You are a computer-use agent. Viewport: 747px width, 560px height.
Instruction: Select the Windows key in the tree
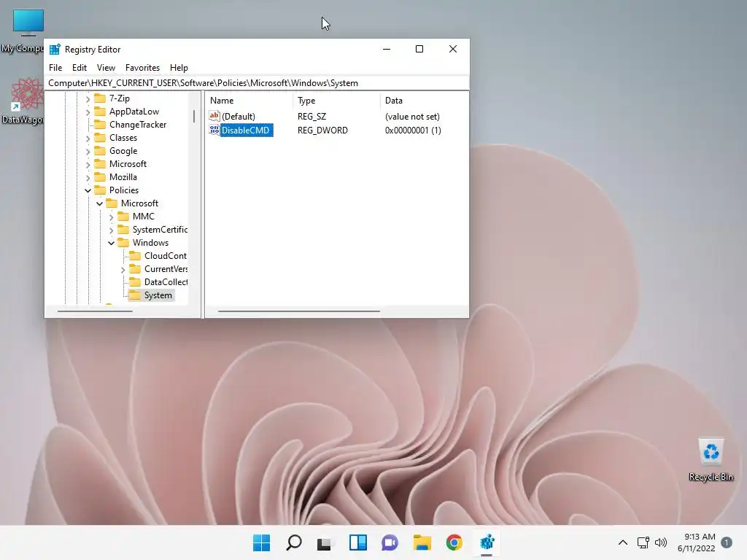[x=150, y=243]
